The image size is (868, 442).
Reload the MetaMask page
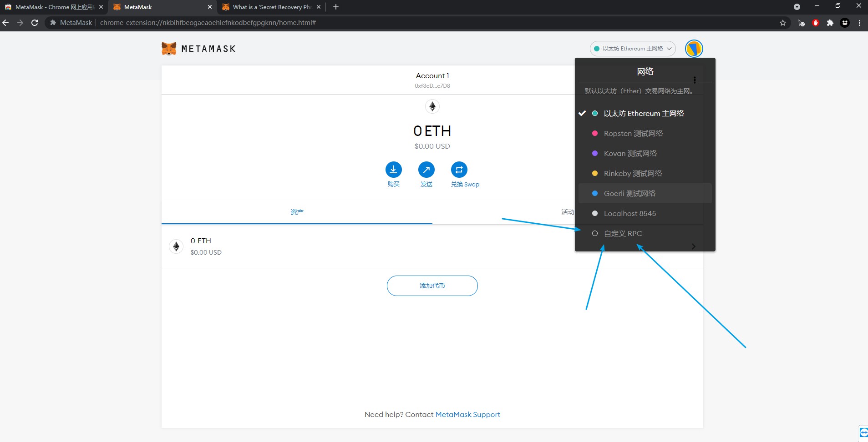coord(35,23)
